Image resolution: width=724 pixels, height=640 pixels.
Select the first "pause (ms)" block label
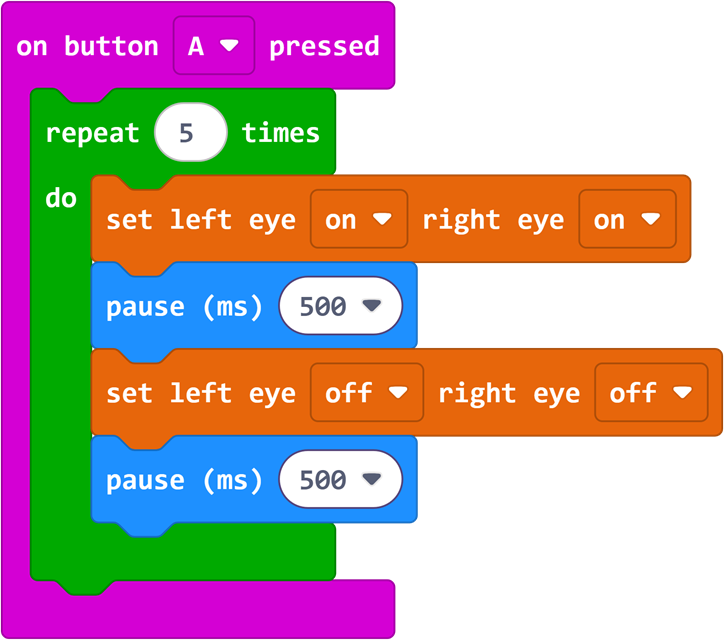pos(184,307)
